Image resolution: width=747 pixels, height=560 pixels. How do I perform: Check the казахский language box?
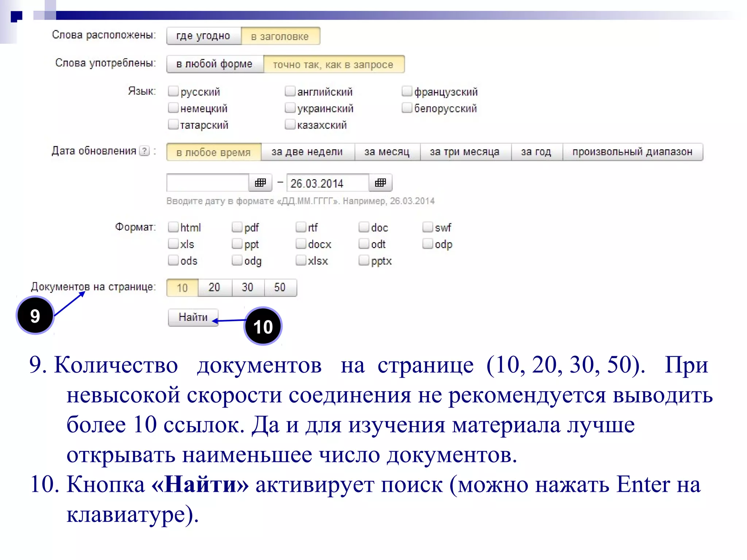[290, 124]
